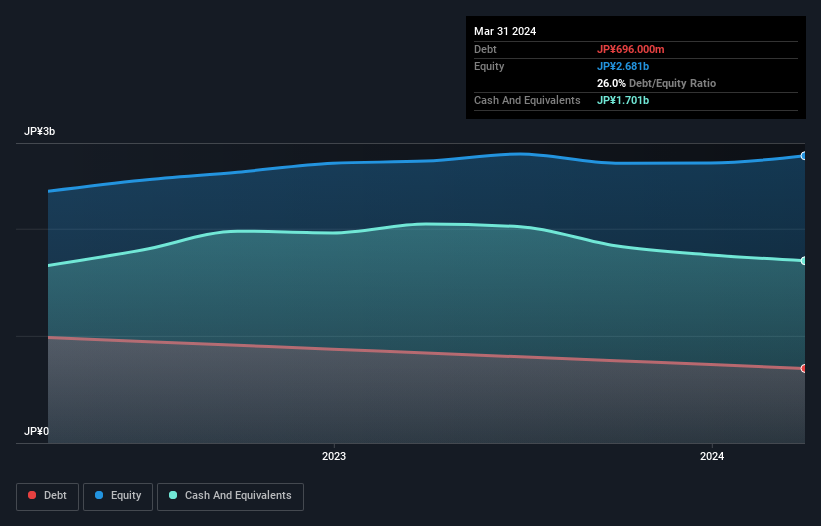Click the JP¥2.681b equity value

point(623,66)
